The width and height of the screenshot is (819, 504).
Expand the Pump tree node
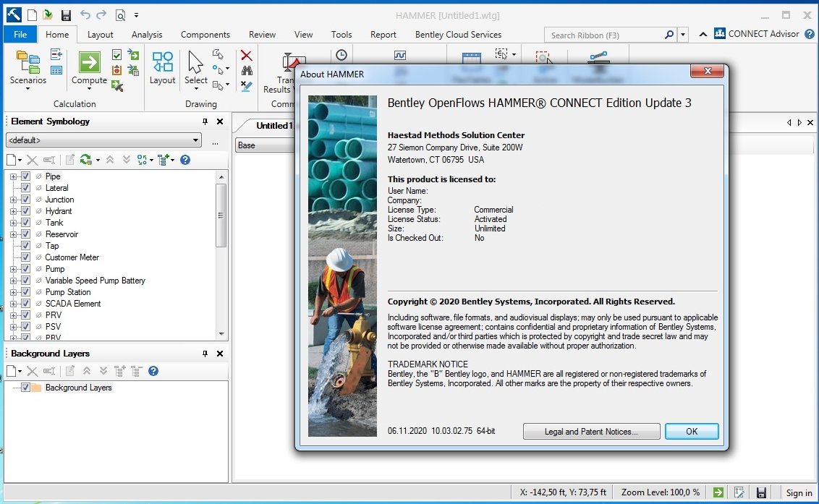pos(13,269)
